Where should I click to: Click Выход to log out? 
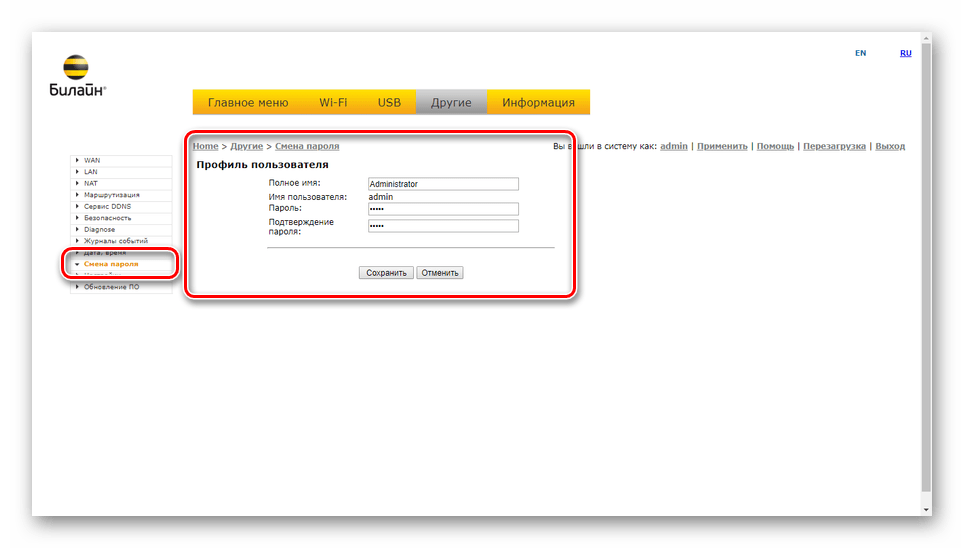point(890,146)
